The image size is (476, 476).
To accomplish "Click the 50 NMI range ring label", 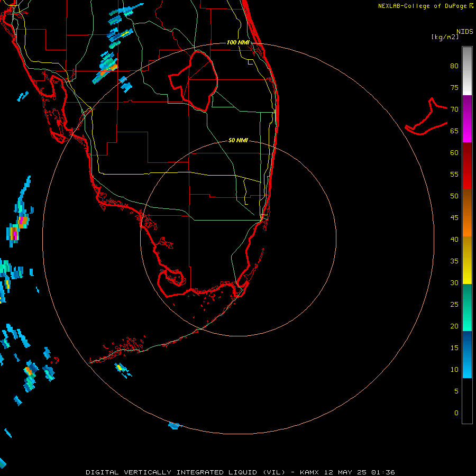I will coord(239,140).
